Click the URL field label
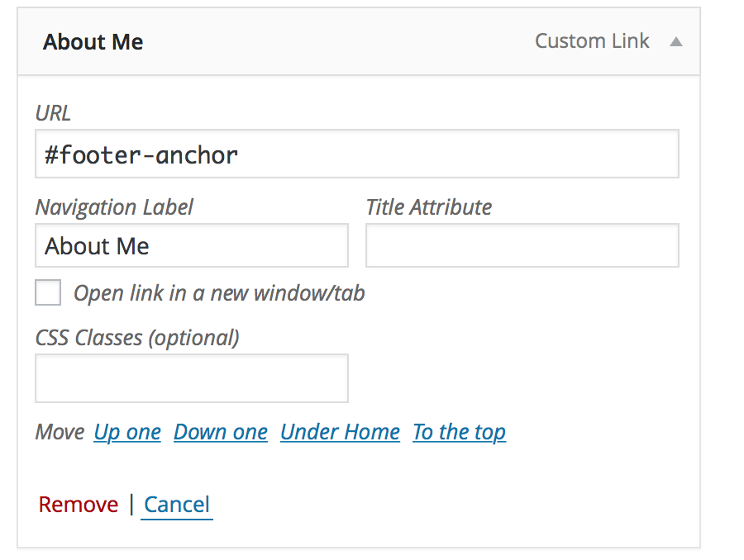The width and height of the screenshot is (744, 560). [x=53, y=113]
